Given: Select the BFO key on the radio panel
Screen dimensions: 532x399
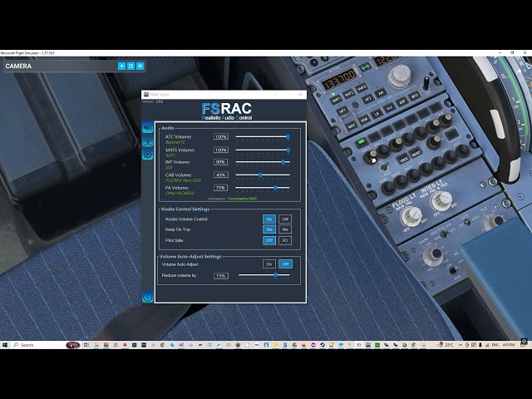Looking at the screenshot, I should [x=415, y=96].
